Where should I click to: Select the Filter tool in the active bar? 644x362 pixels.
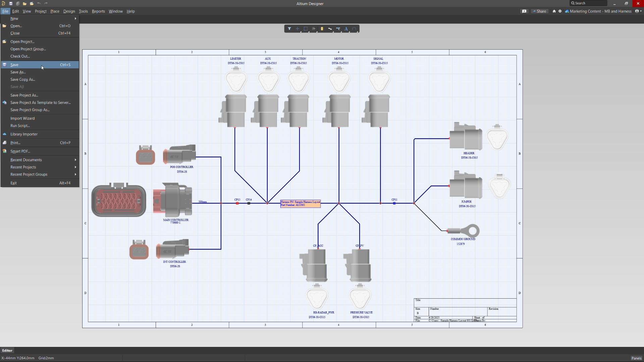[x=289, y=29]
